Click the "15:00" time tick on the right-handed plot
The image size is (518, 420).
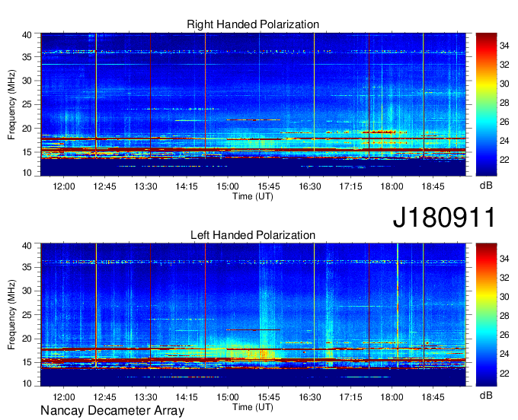228,186
